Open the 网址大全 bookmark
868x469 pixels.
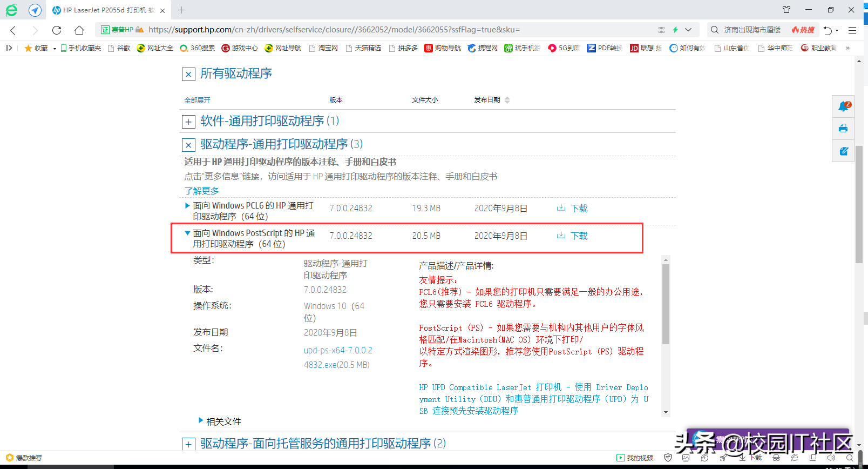click(x=155, y=48)
